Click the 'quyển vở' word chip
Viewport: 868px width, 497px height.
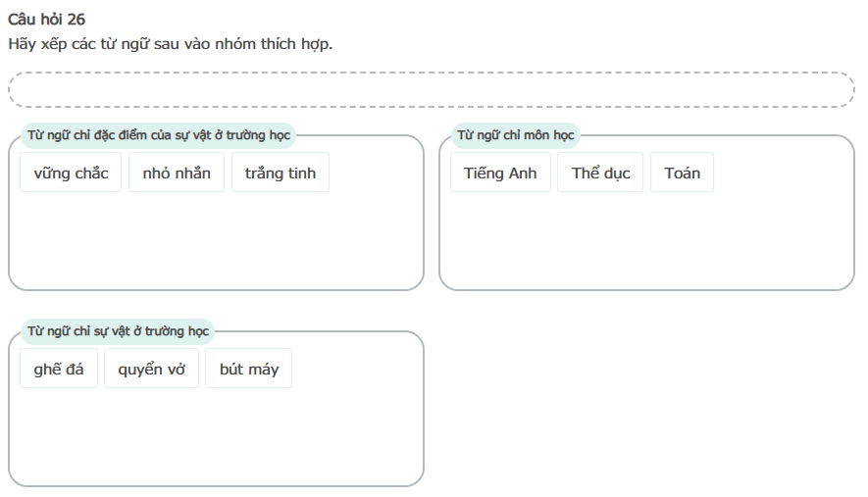coord(151,369)
